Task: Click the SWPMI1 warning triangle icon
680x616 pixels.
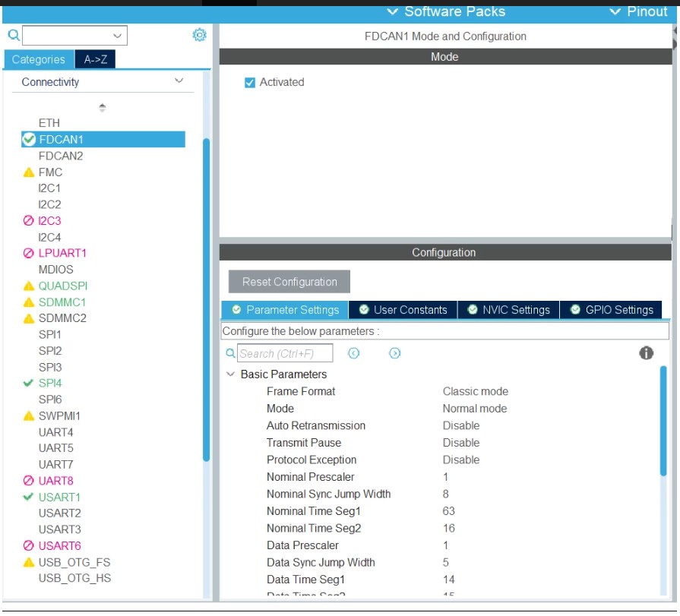Action: [x=29, y=416]
